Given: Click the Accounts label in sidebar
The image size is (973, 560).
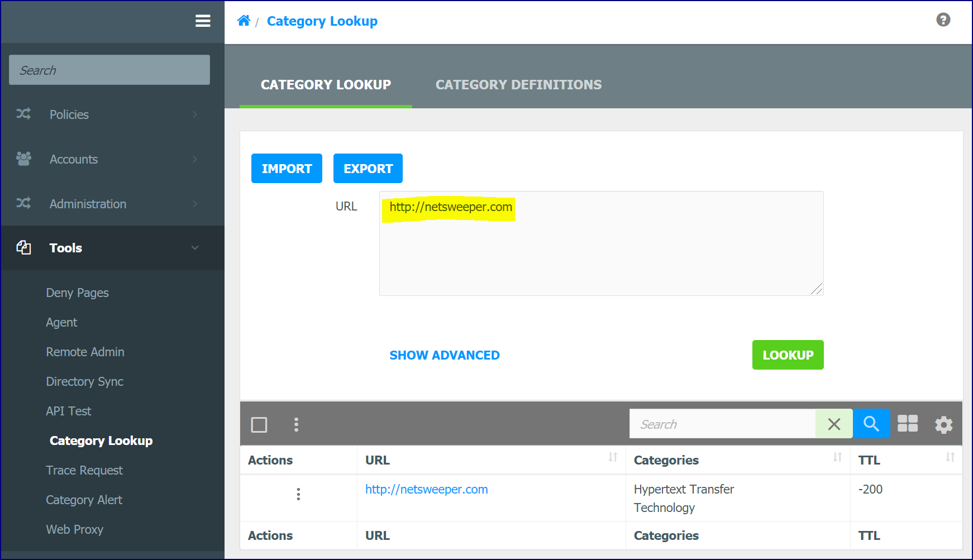Looking at the screenshot, I should (x=74, y=159).
